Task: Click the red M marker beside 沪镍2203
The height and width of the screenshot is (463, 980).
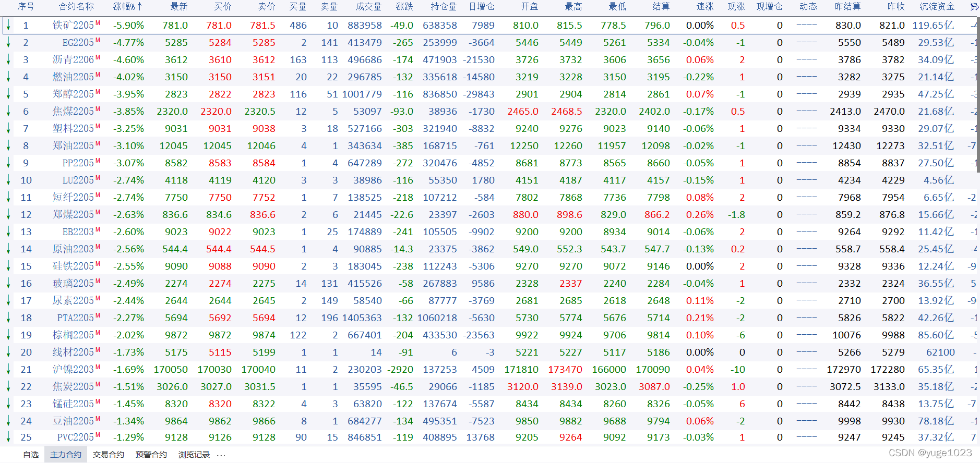Action: [98, 367]
